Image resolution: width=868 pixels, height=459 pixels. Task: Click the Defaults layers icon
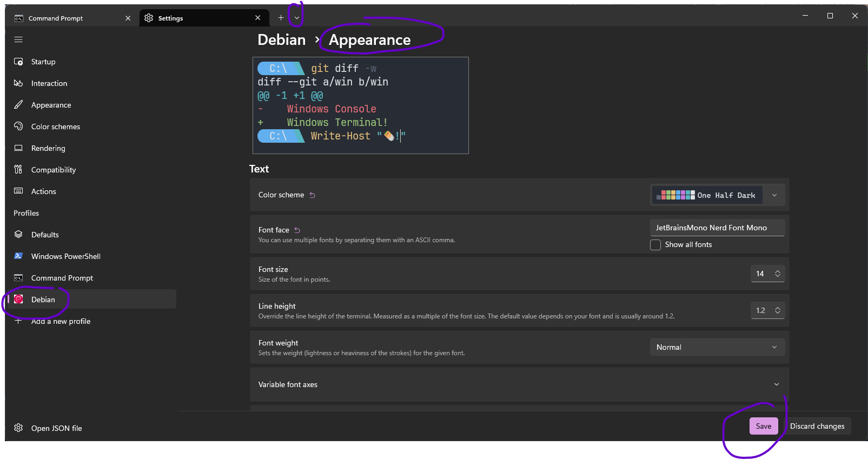pyautogui.click(x=18, y=235)
